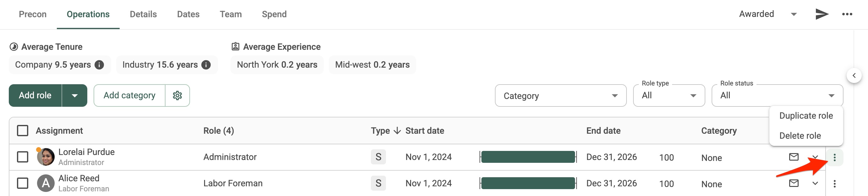Toggle the select-all Assignment checkbox
868x196 pixels.
[23, 131]
